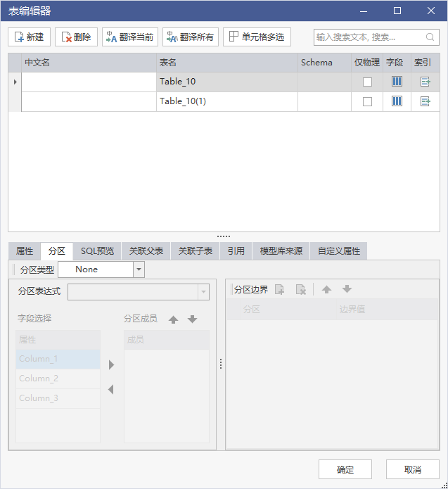
Task: Remove member back to columns arrow
Action: (110, 390)
